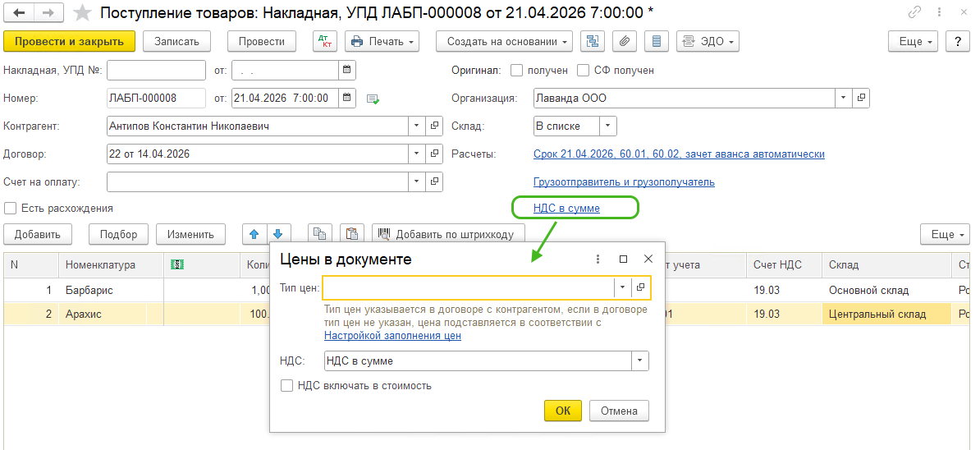The image size is (980, 450).
Task: Check the Оригинал получен checkbox
Action: pyautogui.click(x=516, y=70)
